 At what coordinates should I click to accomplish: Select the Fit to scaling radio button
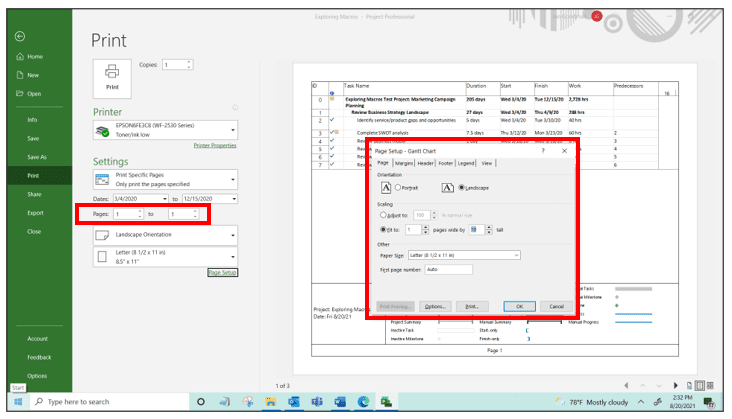tap(383, 230)
